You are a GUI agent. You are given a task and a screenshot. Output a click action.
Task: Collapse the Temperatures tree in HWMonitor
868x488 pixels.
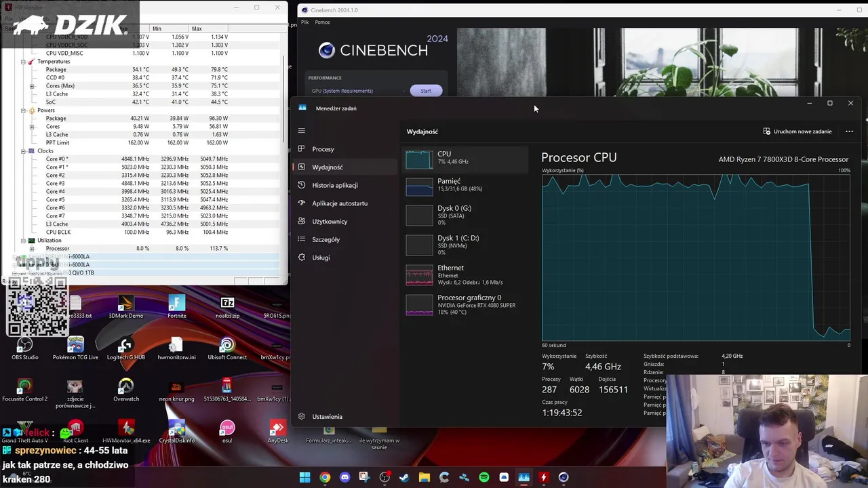(23, 62)
